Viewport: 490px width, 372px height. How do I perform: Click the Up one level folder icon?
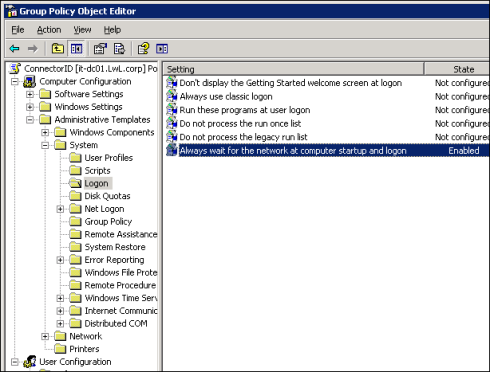tap(58, 49)
